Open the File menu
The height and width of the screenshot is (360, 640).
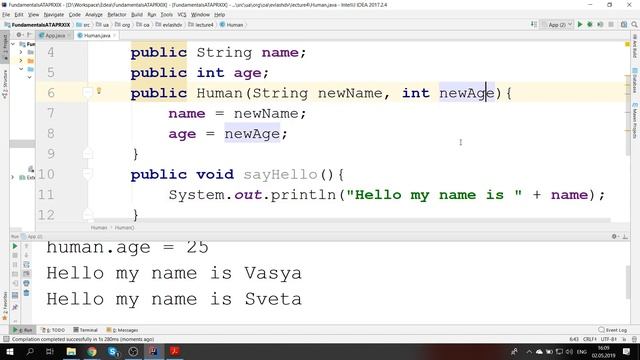[6, 14]
